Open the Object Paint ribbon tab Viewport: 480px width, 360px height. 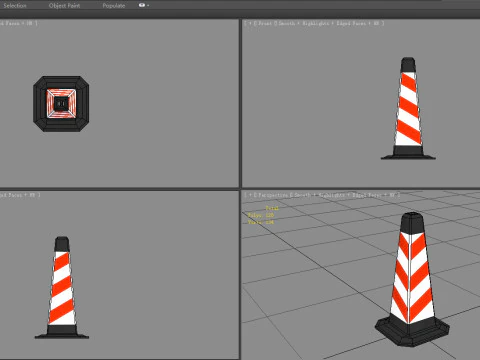click(x=64, y=6)
